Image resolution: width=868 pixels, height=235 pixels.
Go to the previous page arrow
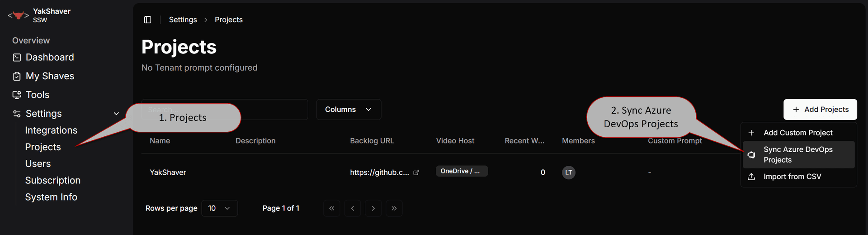coord(352,208)
